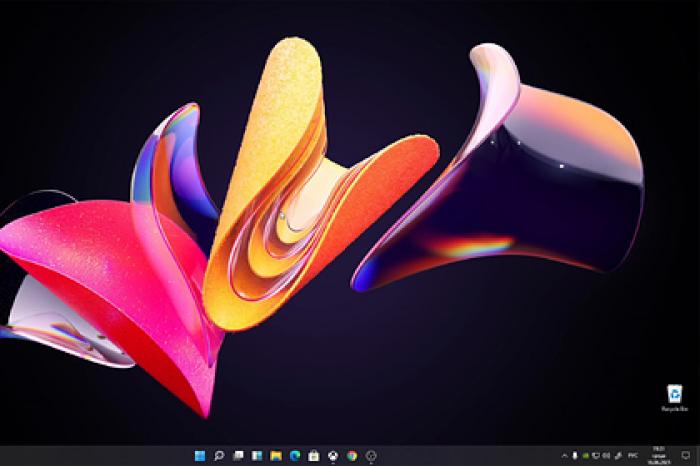Show hidden system tray icons

564,456
